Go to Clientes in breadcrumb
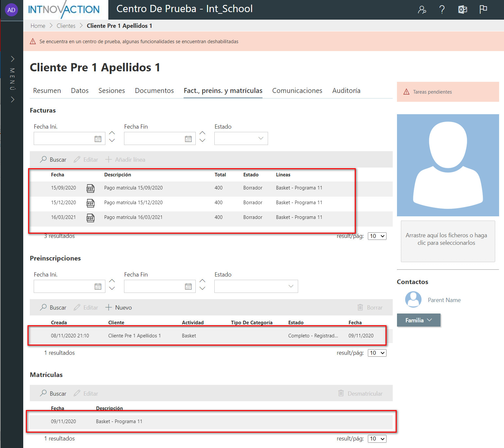Screen dimensions: 504x448 [66, 26]
